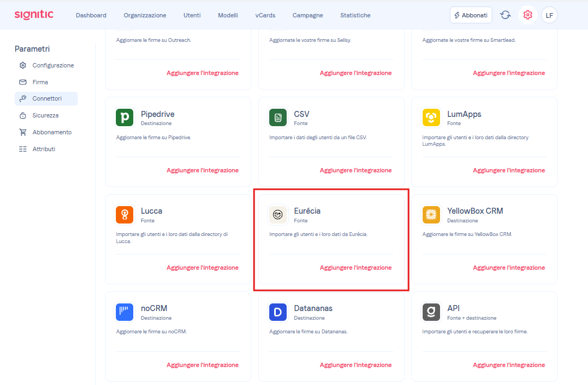
Task: Click the Eurécia smiley icon
Action: click(278, 215)
